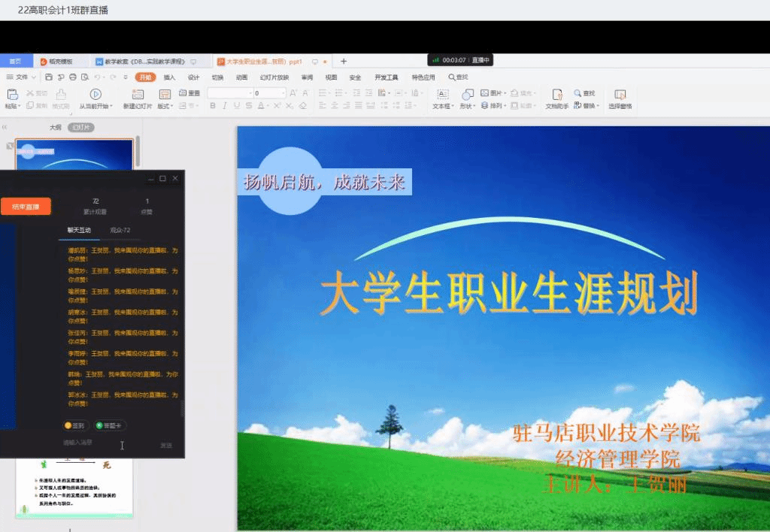
Task: Click the bulleted list icon
Action: pos(323,92)
